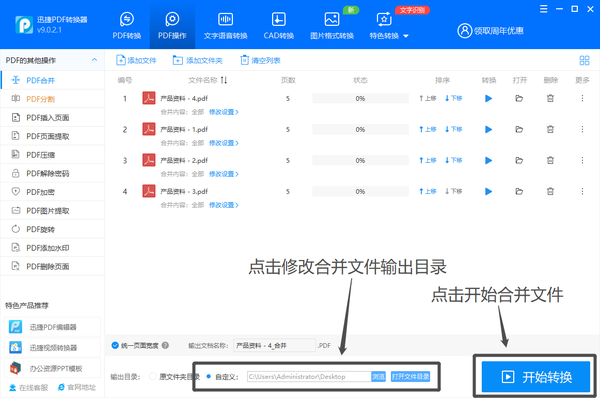
Task: Collapse the PDF的其他操作 section
Action: [x=94, y=60]
